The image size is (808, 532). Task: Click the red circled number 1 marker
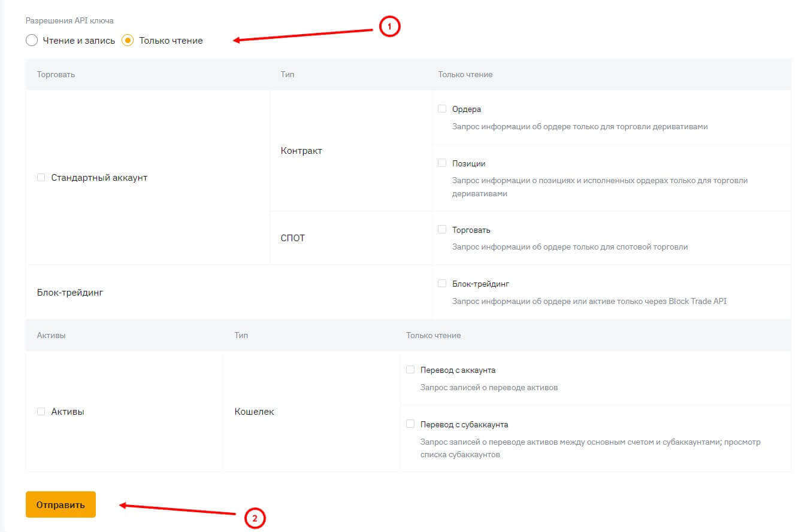[x=389, y=26]
